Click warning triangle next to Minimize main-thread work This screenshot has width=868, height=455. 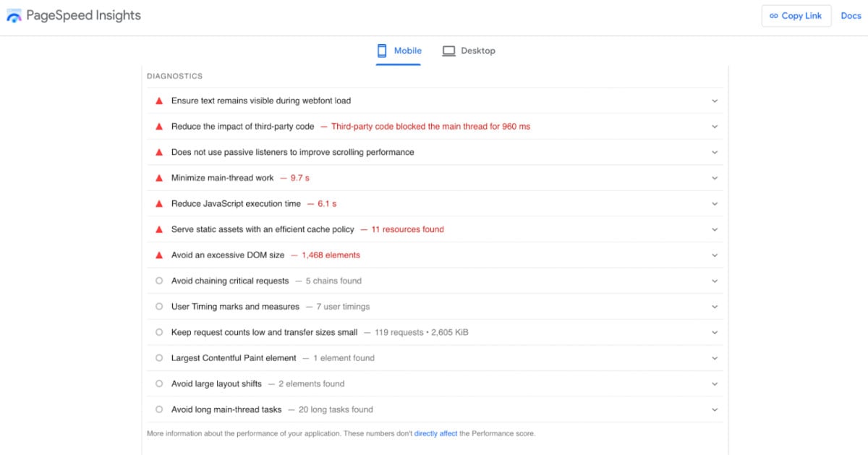click(159, 178)
